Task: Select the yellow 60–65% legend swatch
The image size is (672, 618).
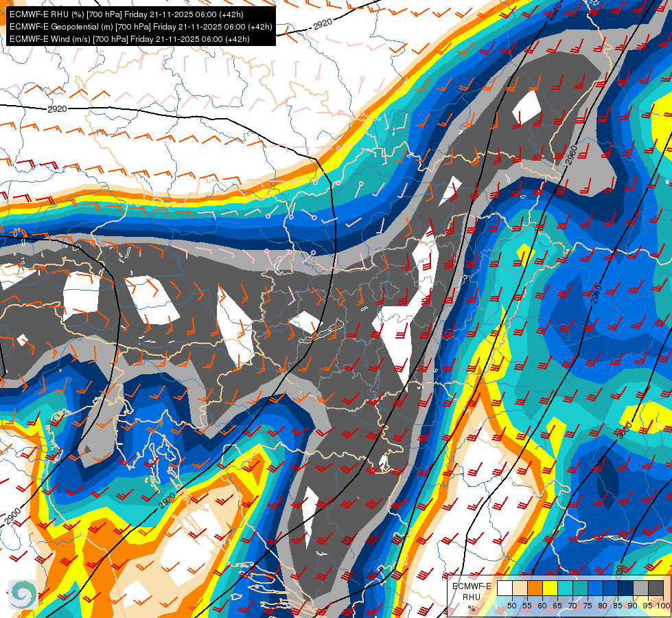Action: tap(550, 588)
